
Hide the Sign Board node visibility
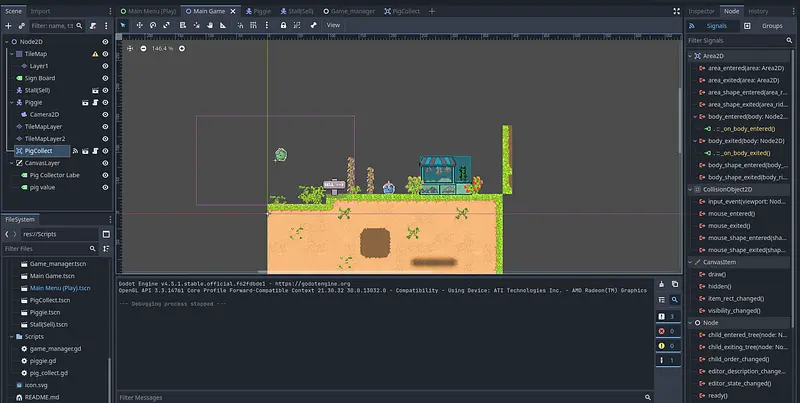pos(105,78)
